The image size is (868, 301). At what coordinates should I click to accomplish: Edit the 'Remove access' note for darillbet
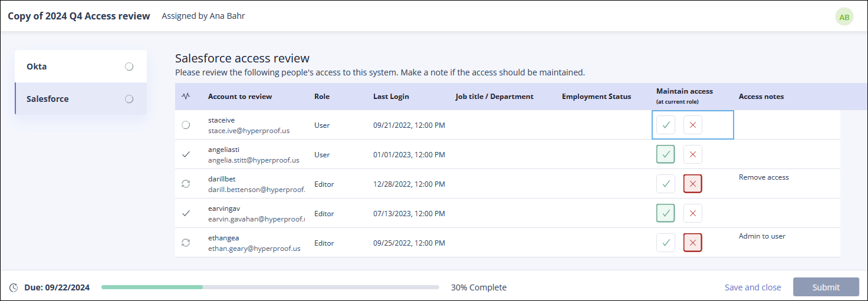point(764,177)
